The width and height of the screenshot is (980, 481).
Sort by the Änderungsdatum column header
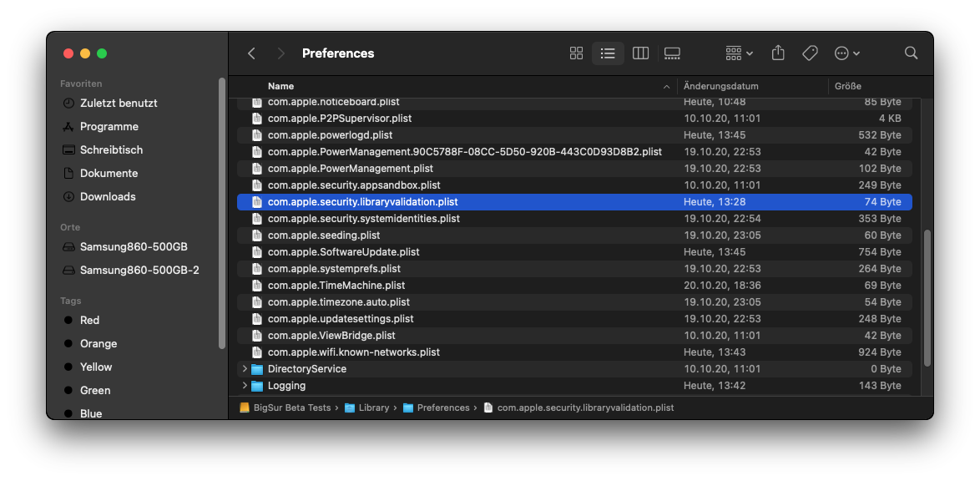tap(720, 86)
